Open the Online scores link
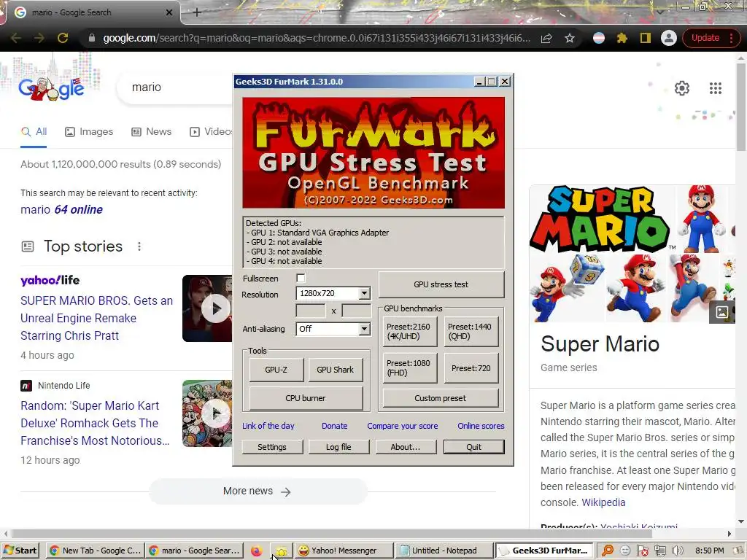The image size is (747, 560). pyautogui.click(x=481, y=426)
